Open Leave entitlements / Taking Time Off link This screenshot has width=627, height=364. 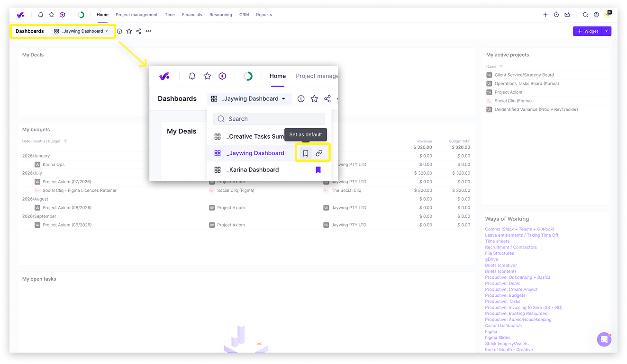click(x=522, y=235)
